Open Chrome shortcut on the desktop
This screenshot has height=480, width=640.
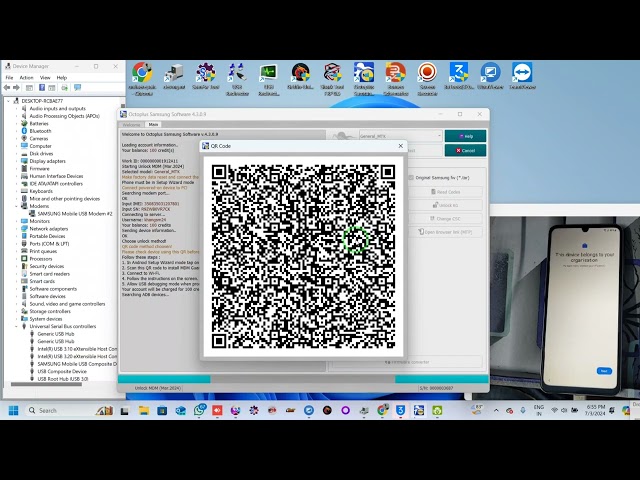142,79
